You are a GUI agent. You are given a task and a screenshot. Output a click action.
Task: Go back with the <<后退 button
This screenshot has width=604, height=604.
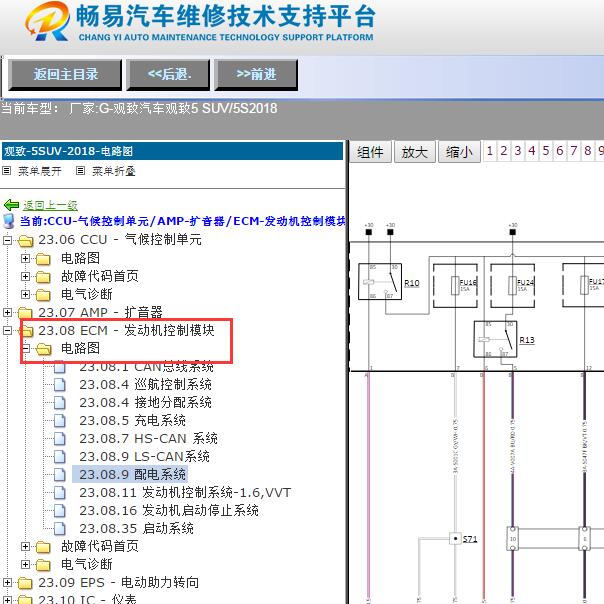coord(169,74)
